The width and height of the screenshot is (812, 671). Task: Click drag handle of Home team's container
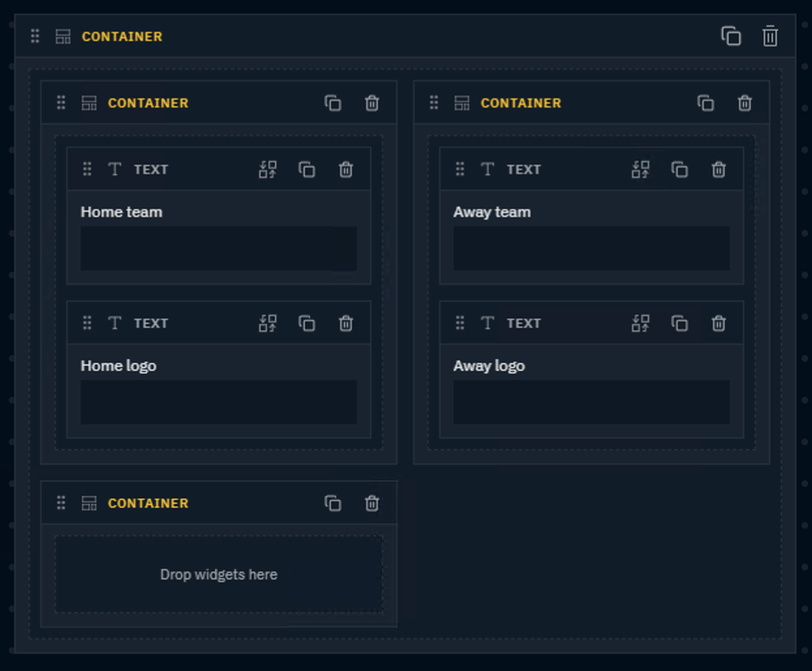click(x=61, y=102)
